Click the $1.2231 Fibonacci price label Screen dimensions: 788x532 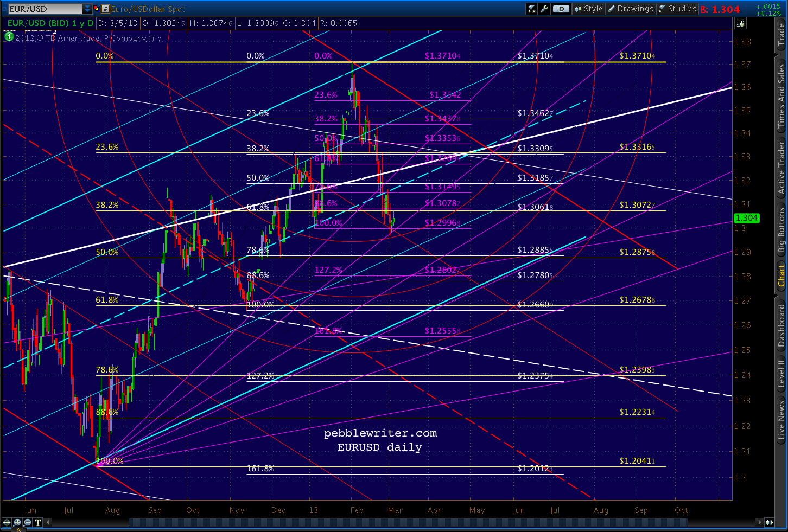(x=637, y=412)
